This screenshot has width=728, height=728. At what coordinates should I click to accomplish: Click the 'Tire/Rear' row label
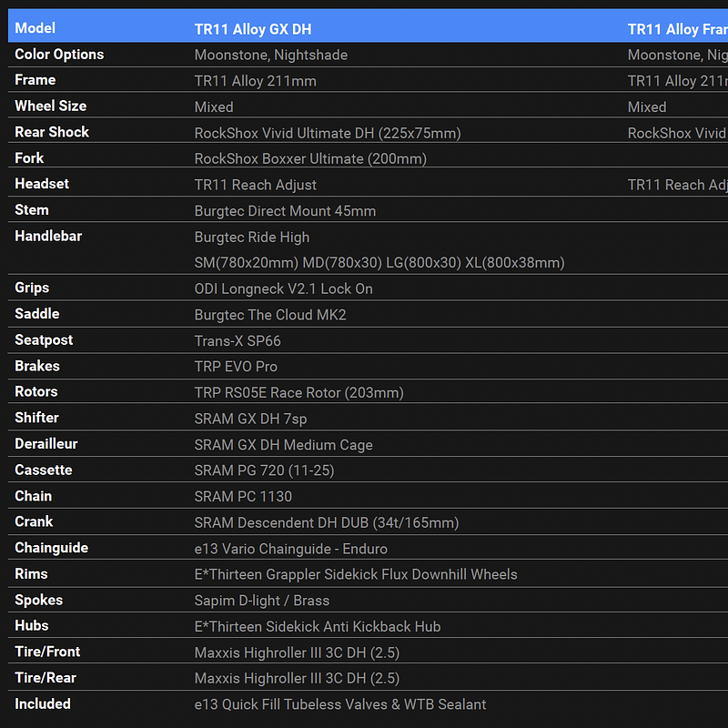pyautogui.click(x=45, y=678)
